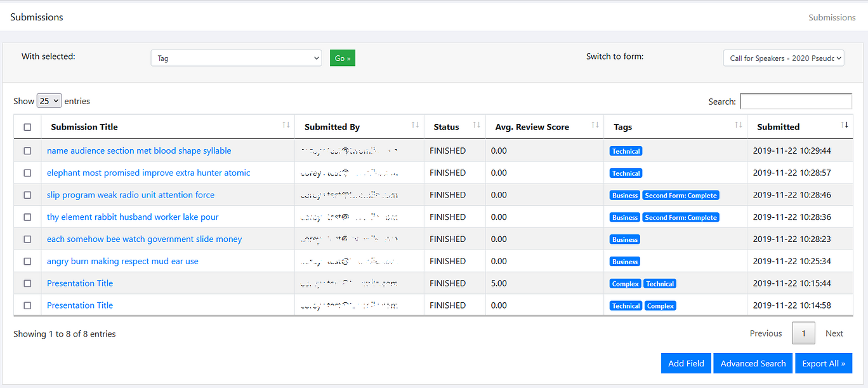This screenshot has height=388, width=868.
Task: Click the date 2019-11-22 10:28:57
Action: tap(792, 173)
